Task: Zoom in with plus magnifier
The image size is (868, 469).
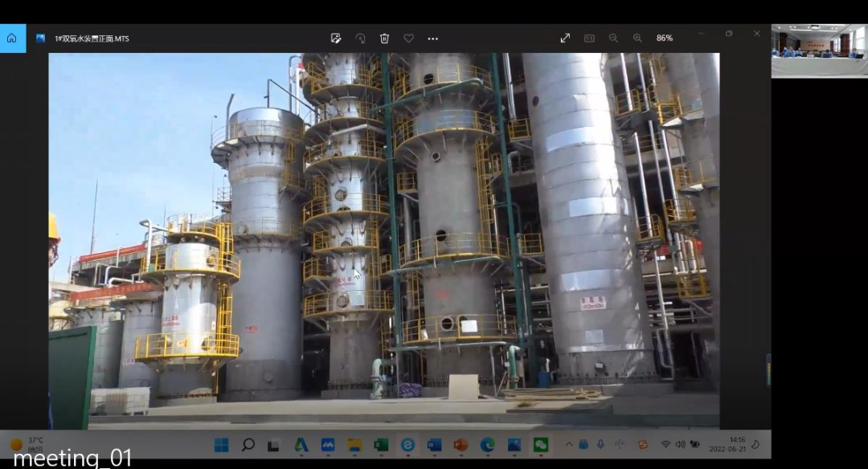Action: (x=637, y=39)
